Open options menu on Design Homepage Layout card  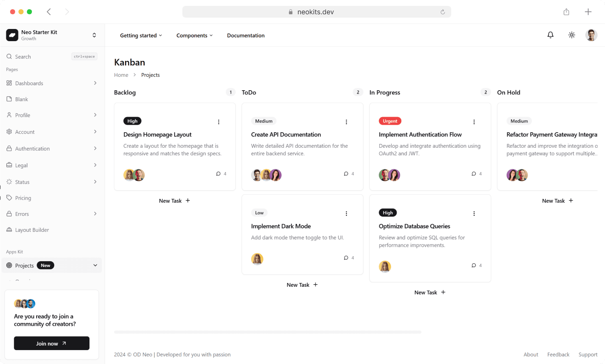(218, 122)
